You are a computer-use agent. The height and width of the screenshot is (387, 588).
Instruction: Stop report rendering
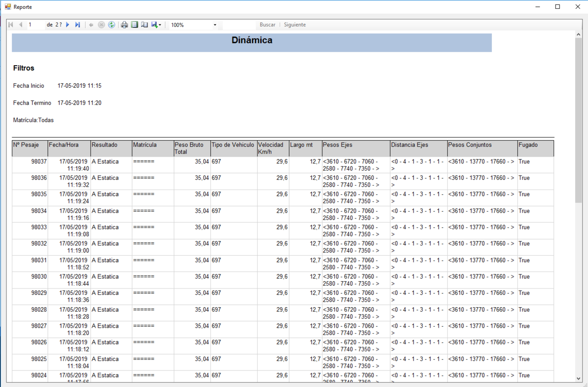[x=101, y=24]
